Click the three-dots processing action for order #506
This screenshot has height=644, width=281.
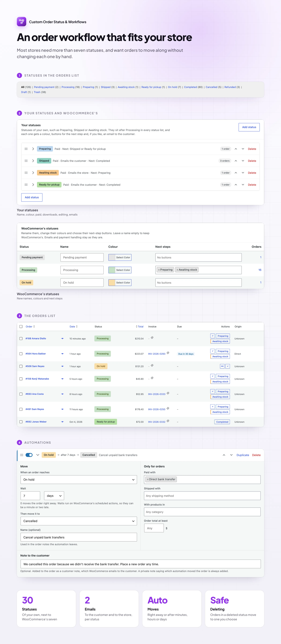pyautogui.click(x=222, y=366)
